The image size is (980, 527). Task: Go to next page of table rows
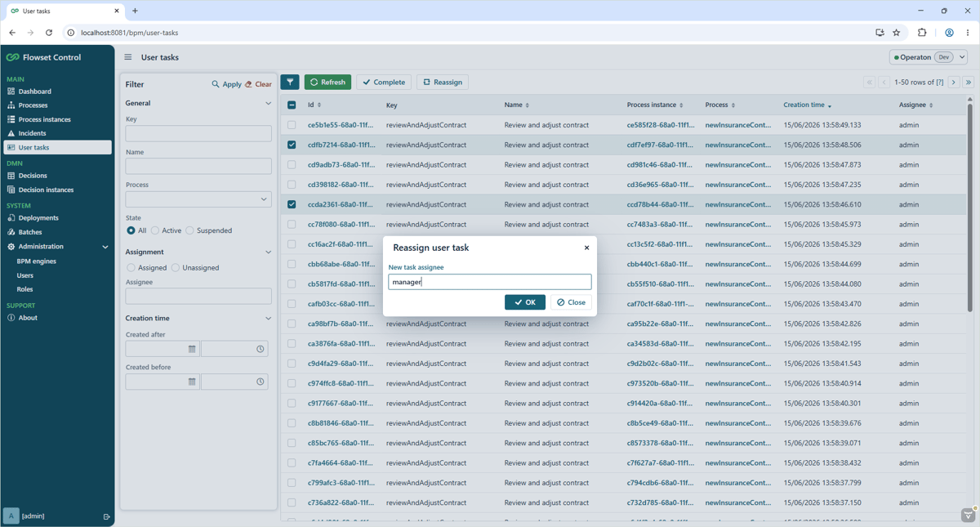[954, 83]
